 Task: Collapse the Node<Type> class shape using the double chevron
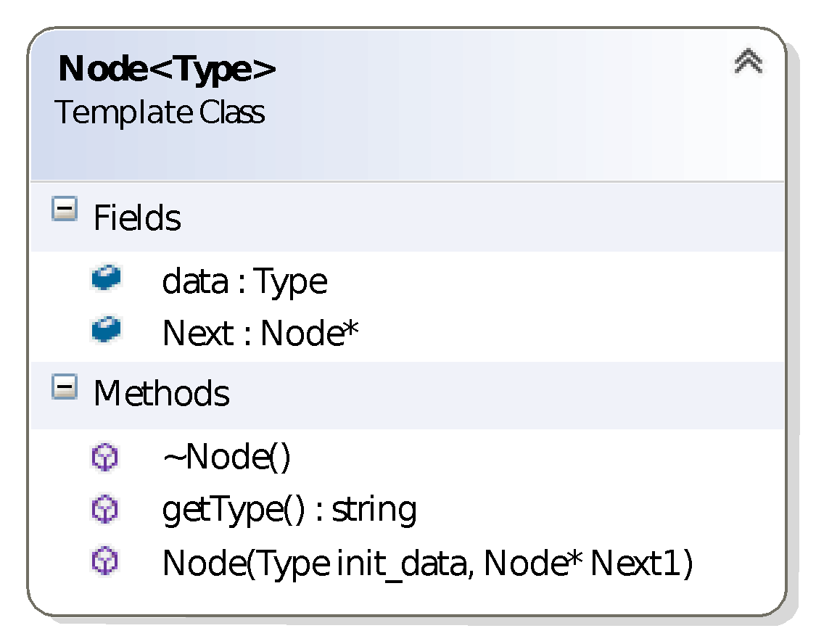point(748,62)
